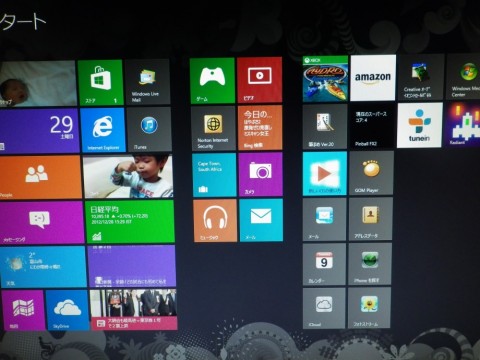
Task: Open the orange People tile
Action: [x=40, y=177]
